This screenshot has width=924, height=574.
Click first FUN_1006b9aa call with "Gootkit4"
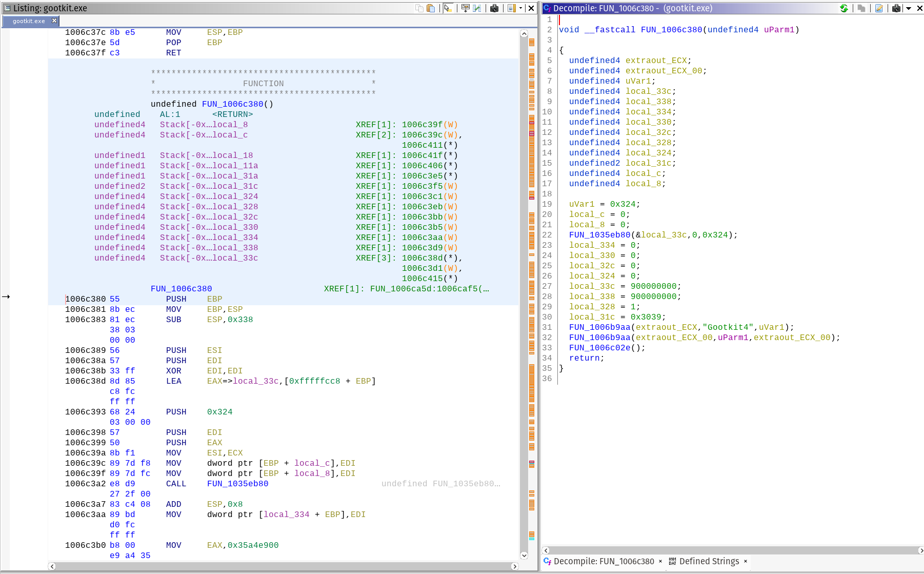point(599,327)
